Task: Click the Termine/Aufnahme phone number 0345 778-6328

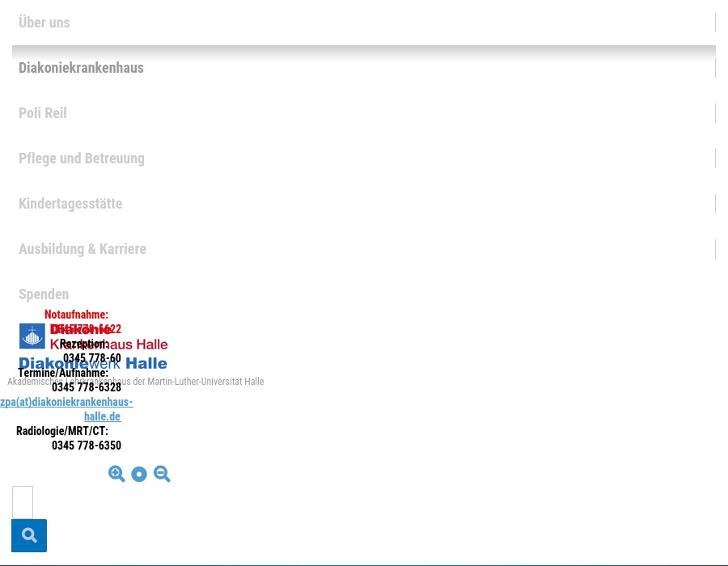Action: [x=87, y=387]
